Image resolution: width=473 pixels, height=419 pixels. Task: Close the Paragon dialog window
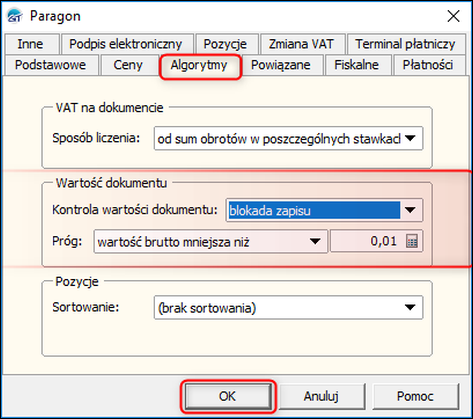(x=454, y=16)
